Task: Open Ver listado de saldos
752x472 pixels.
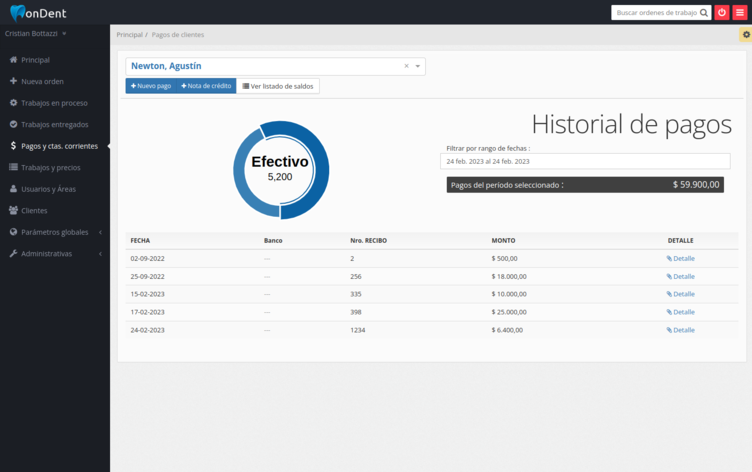Action: [278, 86]
